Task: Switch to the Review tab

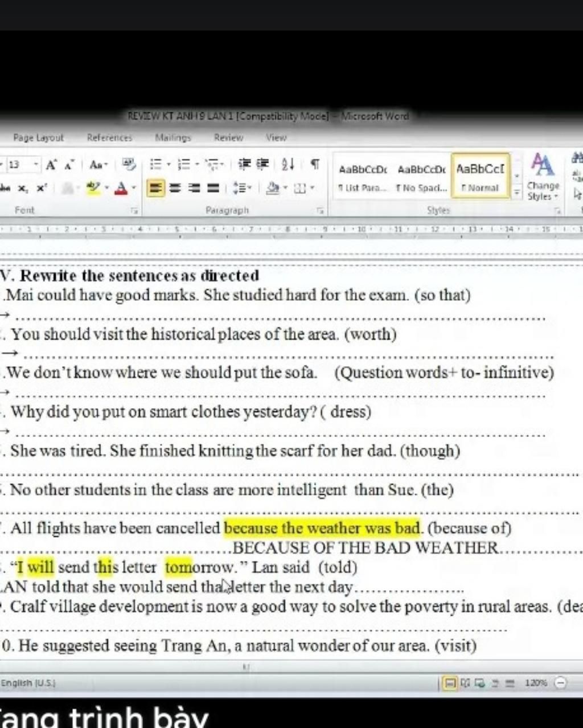Action: 228,138
